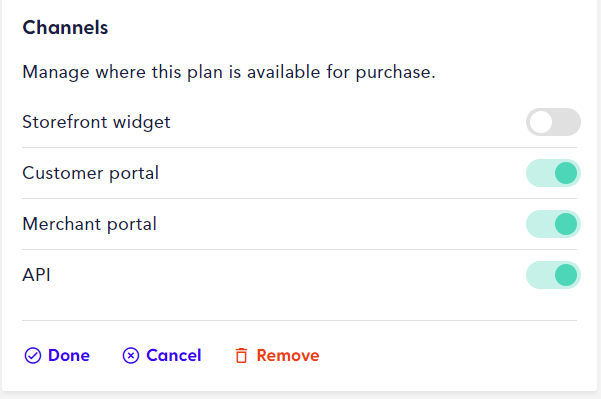Screen dimensions: 601x399
Task: Click the Cancel circled-x icon
Action: tap(131, 356)
